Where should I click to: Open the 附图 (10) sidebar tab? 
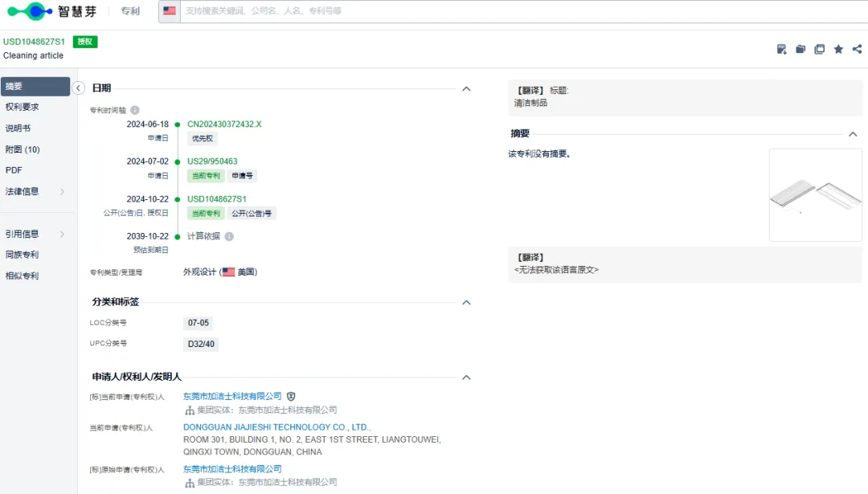click(23, 149)
